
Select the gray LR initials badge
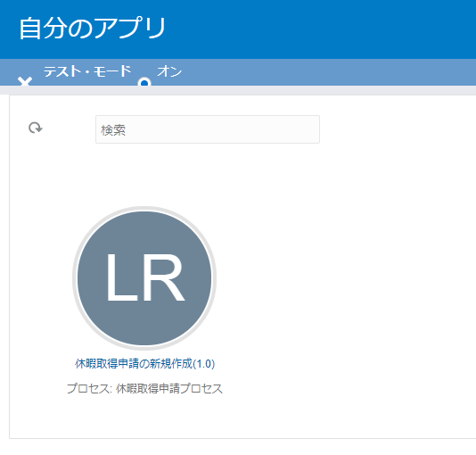pos(144,278)
